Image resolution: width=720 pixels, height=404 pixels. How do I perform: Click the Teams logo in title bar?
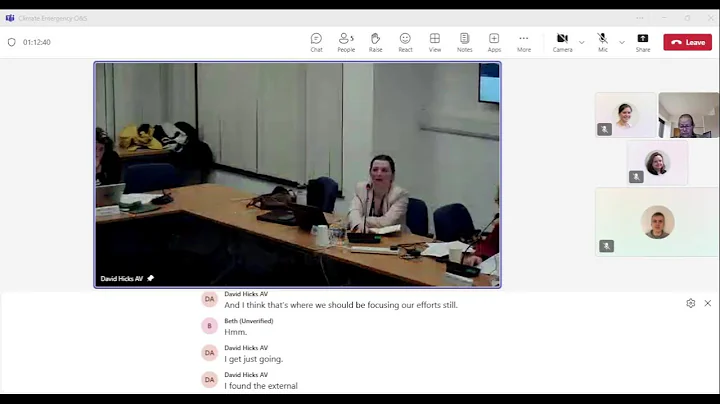point(10,18)
